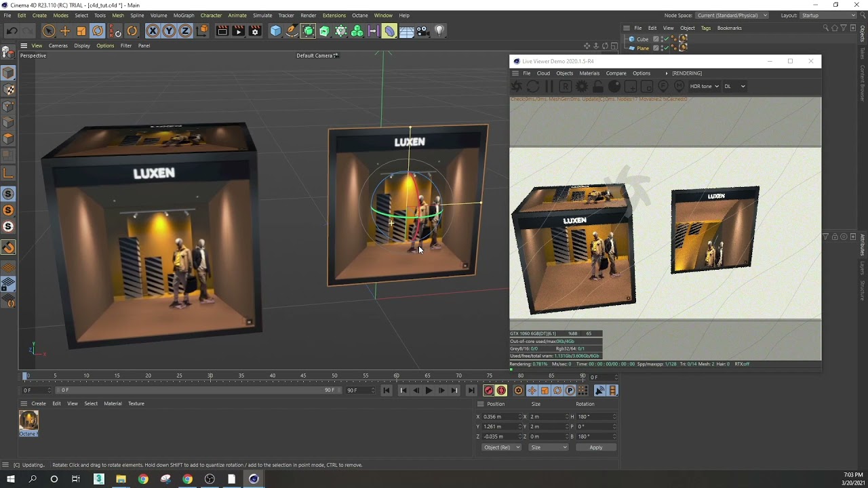The image size is (868, 488).
Task: Open the Coordinate System cube icon
Action: point(202,30)
